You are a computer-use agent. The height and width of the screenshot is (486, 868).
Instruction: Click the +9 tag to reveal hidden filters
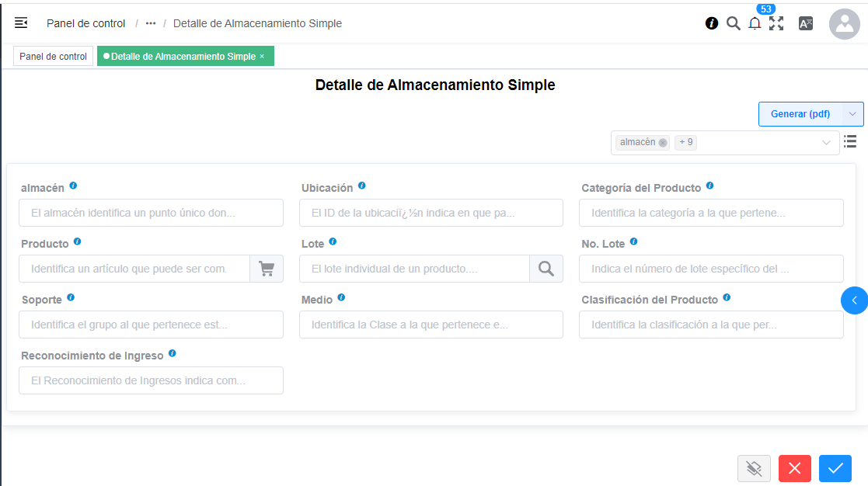coord(685,142)
